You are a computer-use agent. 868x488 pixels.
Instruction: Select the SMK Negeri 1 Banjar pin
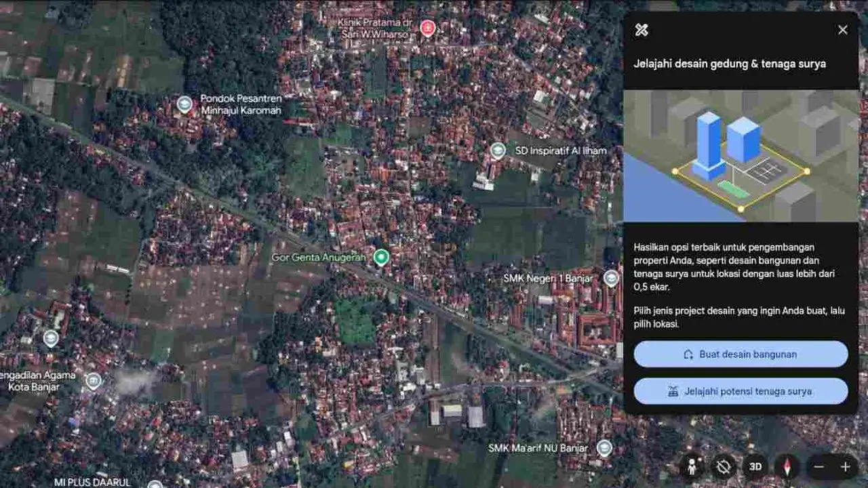tap(611, 278)
